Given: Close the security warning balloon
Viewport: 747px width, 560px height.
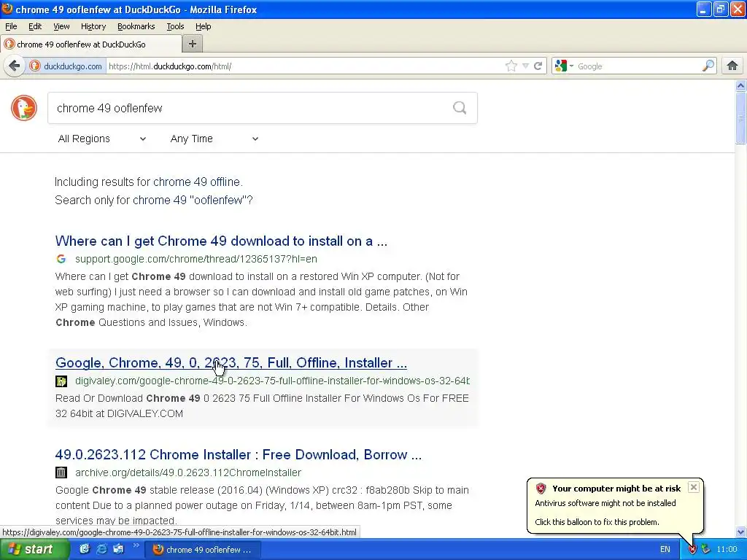Looking at the screenshot, I should click(x=694, y=487).
